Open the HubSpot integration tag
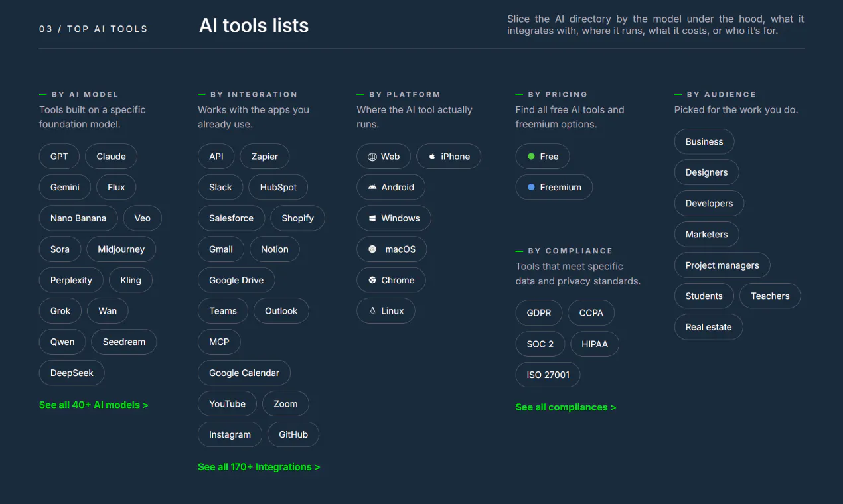 tap(278, 187)
